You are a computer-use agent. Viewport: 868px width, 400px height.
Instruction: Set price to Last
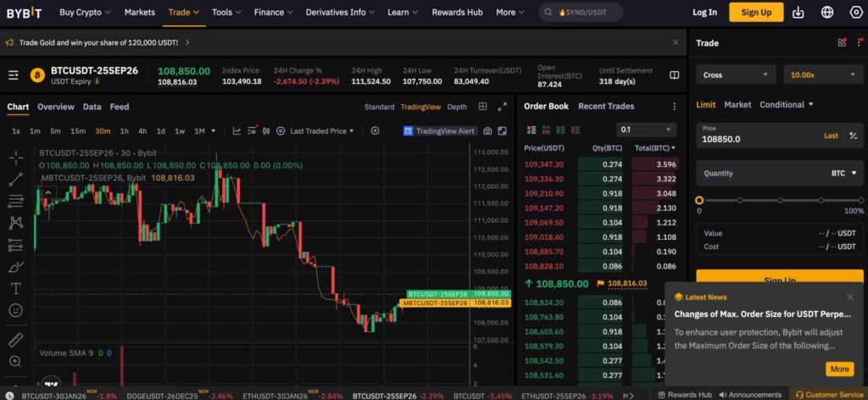pyautogui.click(x=831, y=136)
